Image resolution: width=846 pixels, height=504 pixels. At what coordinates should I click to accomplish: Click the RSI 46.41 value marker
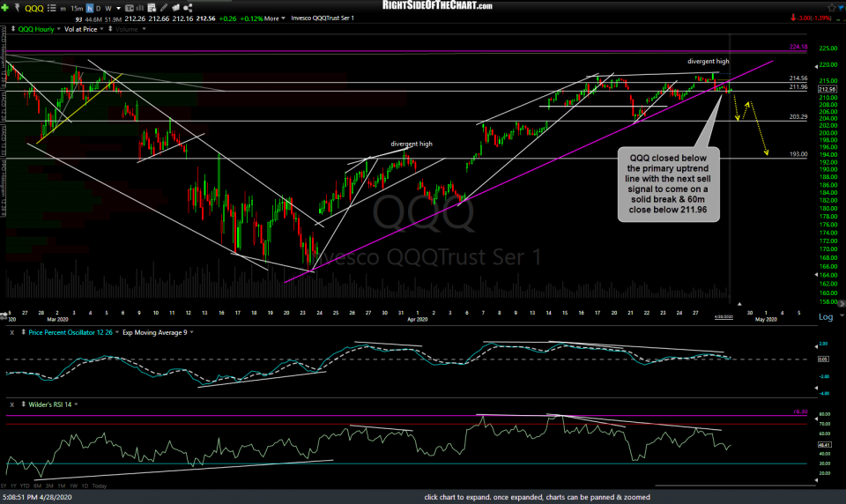tap(824, 445)
